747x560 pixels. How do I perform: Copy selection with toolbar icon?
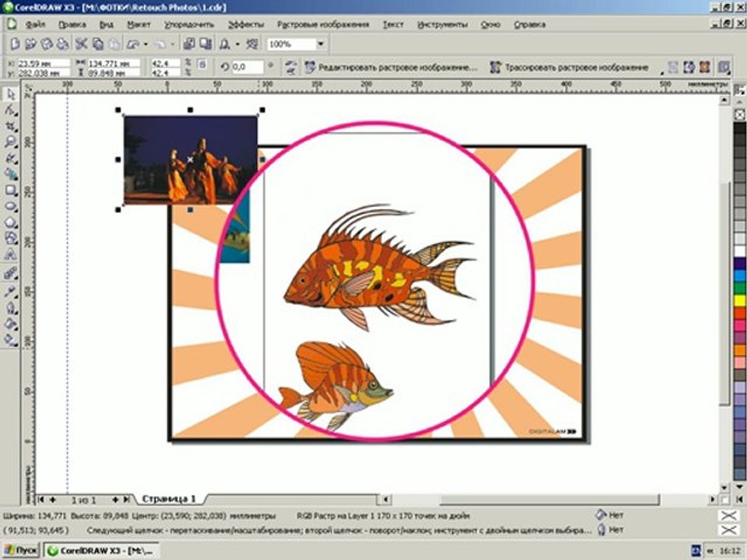(98, 44)
